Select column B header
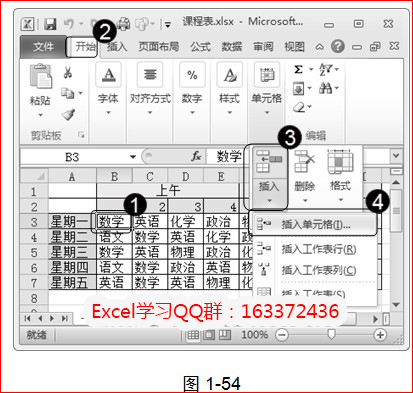Viewport: 413px width, 393px height. pyautogui.click(x=114, y=176)
